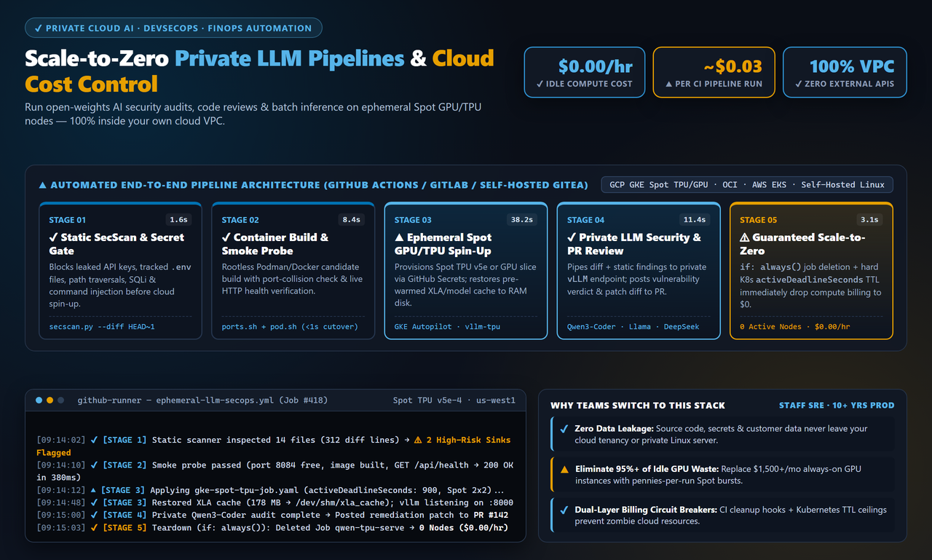Click the secscan.py --diff HEAD~1 command text
Image resolution: width=932 pixels, height=560 pixels.
[x=102, y=327]
